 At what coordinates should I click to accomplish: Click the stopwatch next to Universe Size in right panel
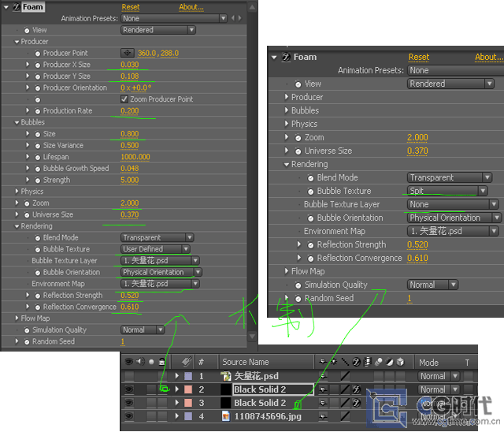tap(297, 151)
